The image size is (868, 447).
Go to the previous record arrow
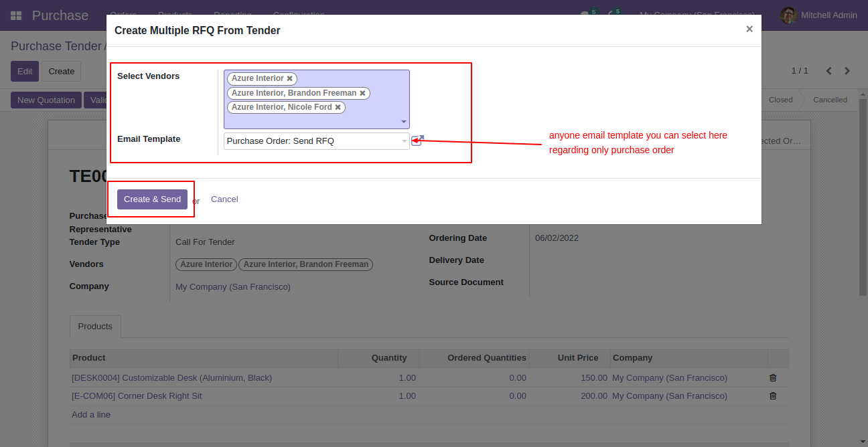coord(829,71)
